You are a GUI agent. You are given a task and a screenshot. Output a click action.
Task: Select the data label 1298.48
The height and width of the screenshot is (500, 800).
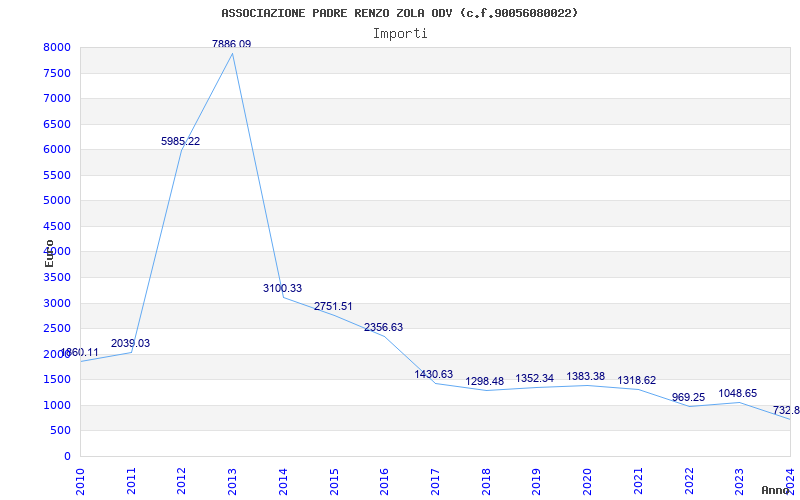[485, 381]
